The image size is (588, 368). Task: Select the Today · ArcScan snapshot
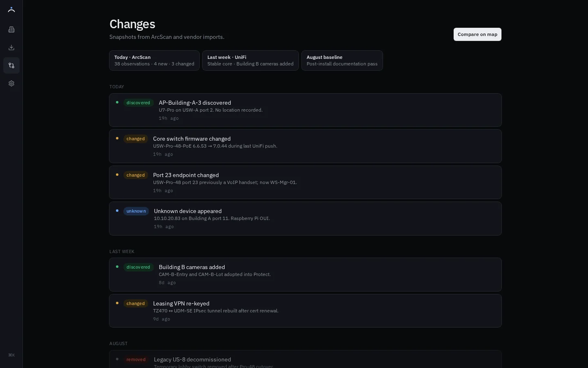tap(154, 61)
